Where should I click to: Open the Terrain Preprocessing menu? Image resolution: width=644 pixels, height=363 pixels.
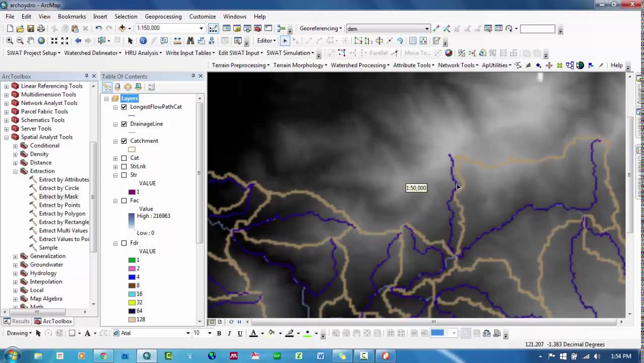[241, 65]
